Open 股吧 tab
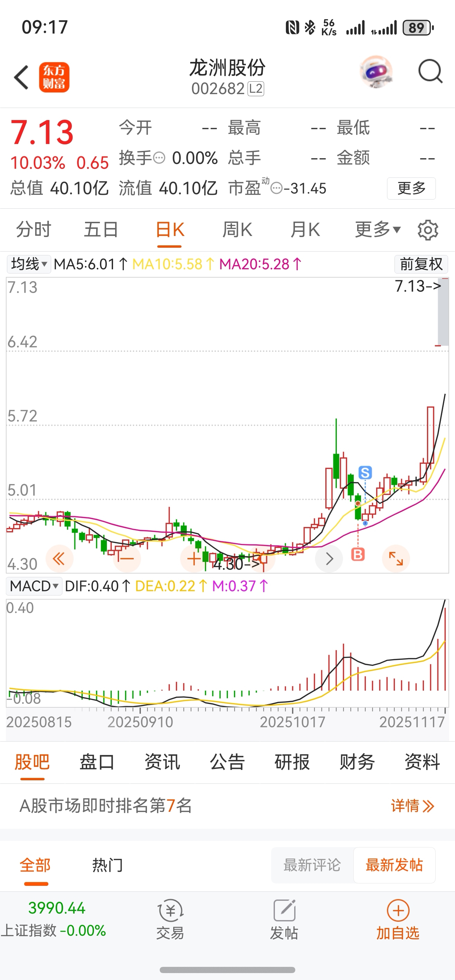Viewport: 455px width, 980px height. click(32, 762)
